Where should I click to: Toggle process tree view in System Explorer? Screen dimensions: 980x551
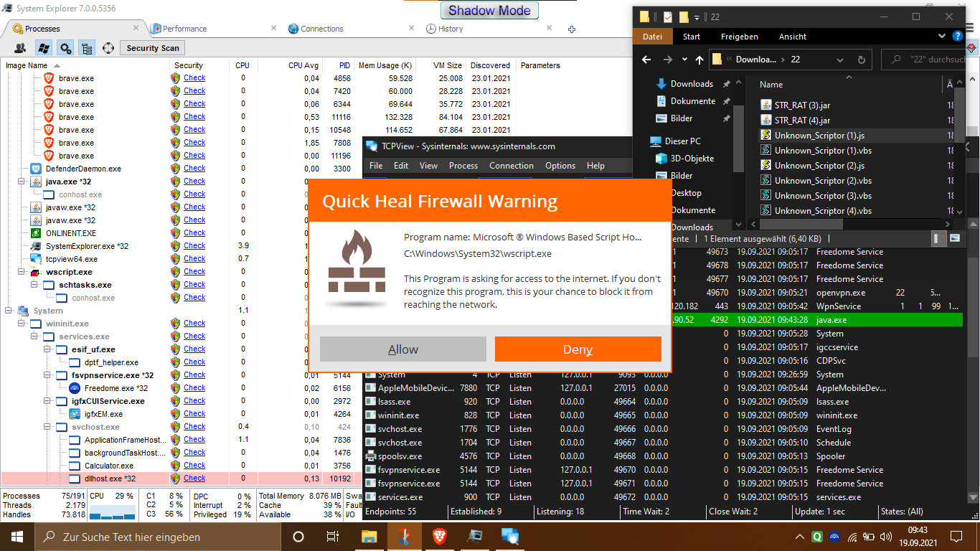[87, 48]
